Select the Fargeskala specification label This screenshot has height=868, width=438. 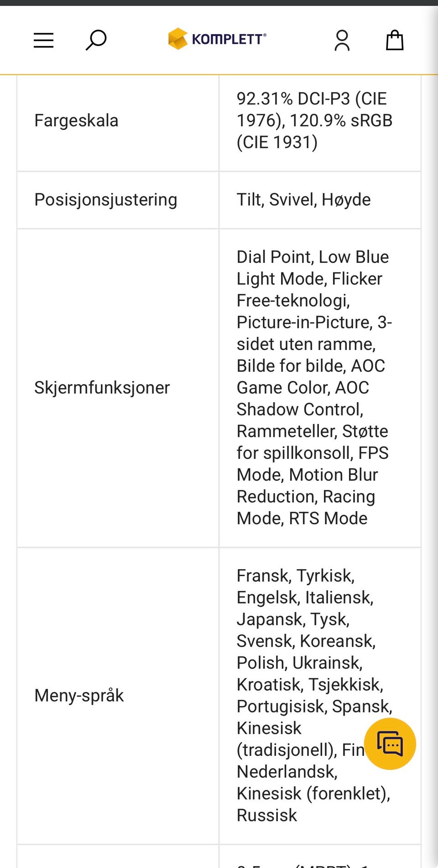pos(76,120)
